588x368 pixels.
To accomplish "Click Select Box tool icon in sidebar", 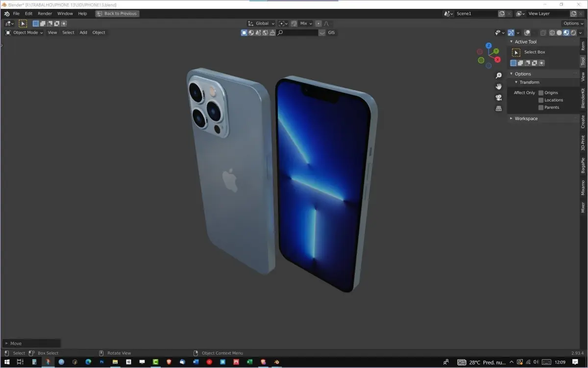I will coord(516,52).
